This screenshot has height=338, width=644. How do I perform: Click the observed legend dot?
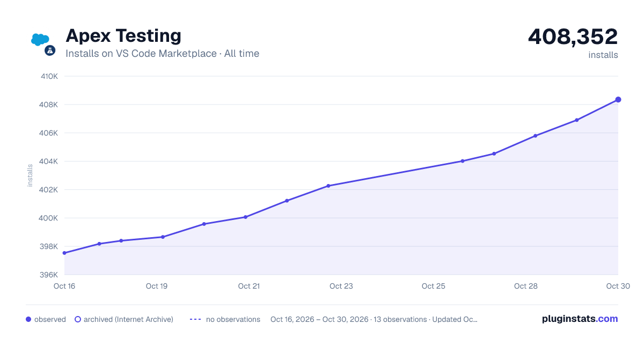(x=28, y=319)
